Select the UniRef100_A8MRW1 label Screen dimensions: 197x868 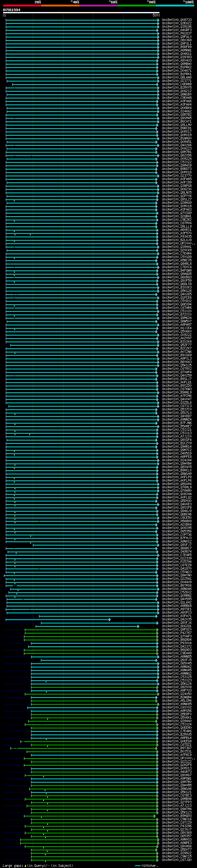tap(176, 50)
